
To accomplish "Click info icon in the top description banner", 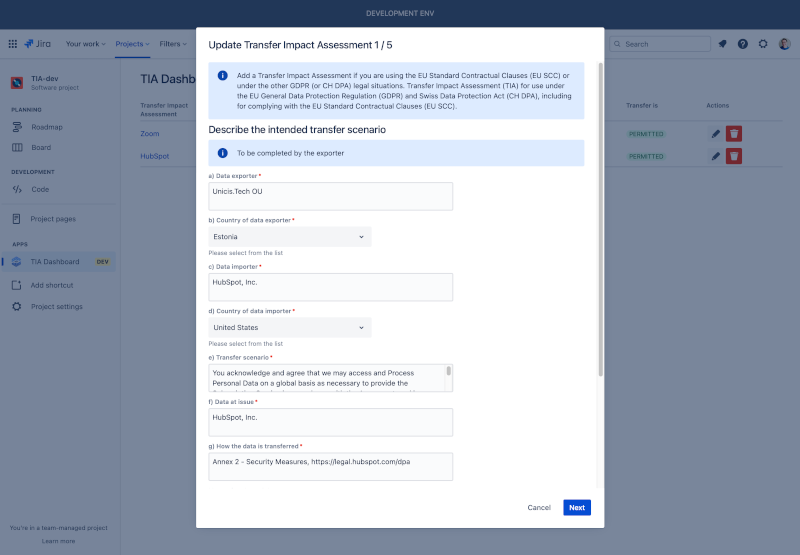I will pos(222,75).
